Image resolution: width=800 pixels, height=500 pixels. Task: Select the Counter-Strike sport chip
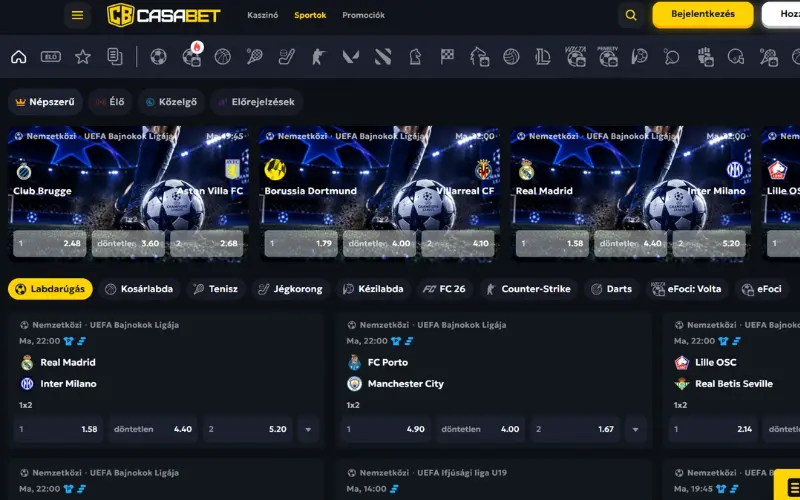pos(529,289)
